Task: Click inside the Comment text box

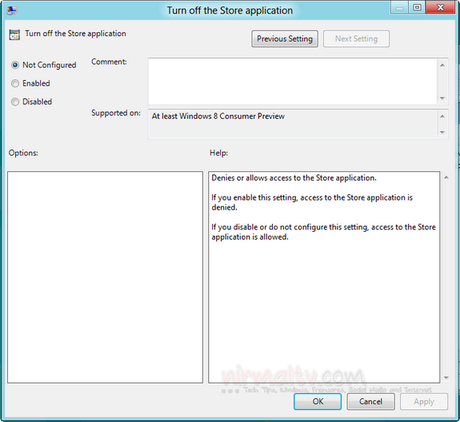Action: coord(293,81)
